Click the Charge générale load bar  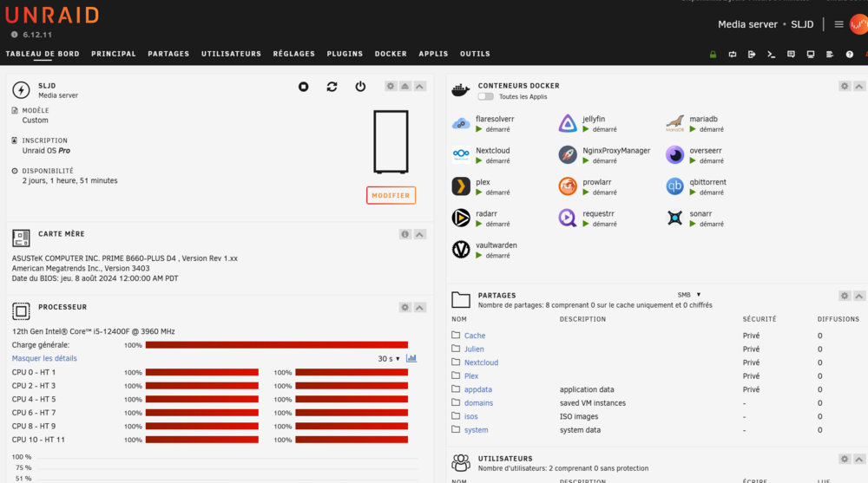coord(277,345)
